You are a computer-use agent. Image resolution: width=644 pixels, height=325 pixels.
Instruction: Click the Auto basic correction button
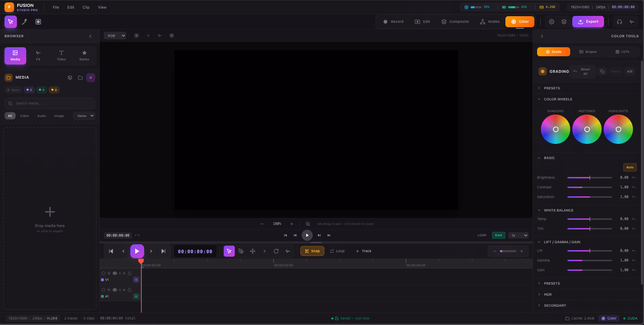pos(630,167)
